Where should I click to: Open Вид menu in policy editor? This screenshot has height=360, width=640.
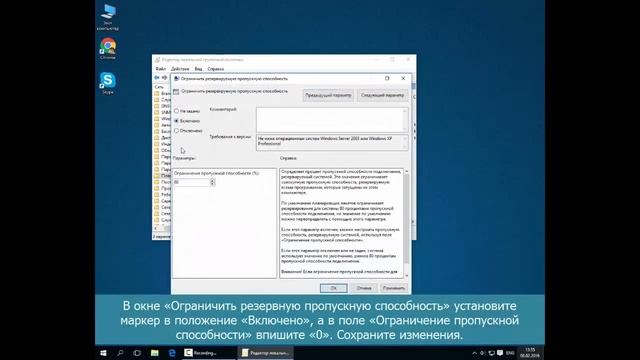[198, 69]
